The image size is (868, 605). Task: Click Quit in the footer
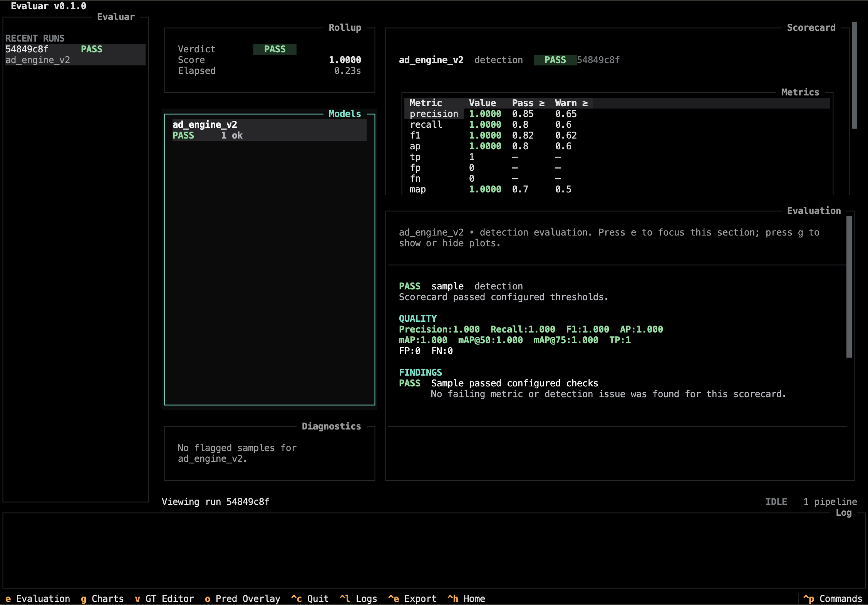tap(310, 598)
